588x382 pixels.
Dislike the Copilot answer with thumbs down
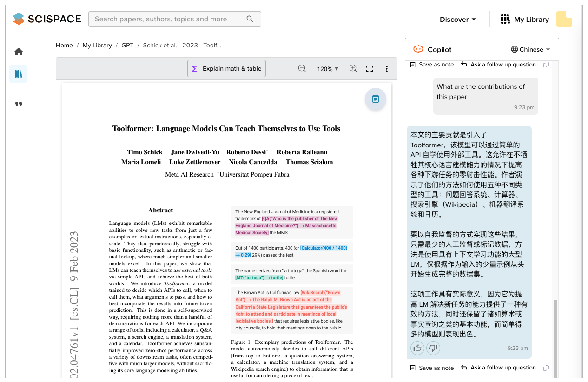click(x=433, y=348)
